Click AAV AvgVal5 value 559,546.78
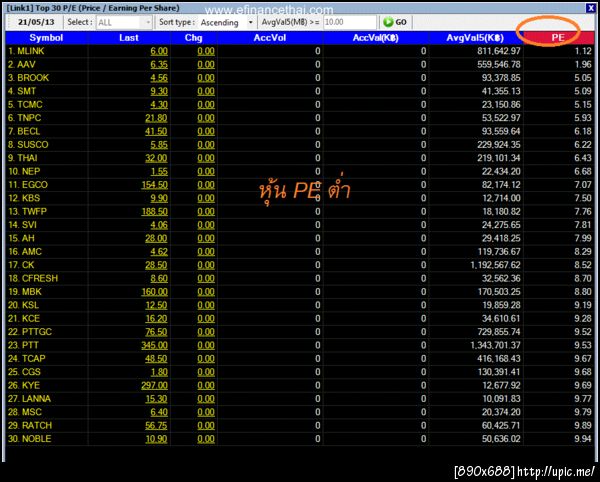Viewport: 600px width, 482px height. (499, 64)
